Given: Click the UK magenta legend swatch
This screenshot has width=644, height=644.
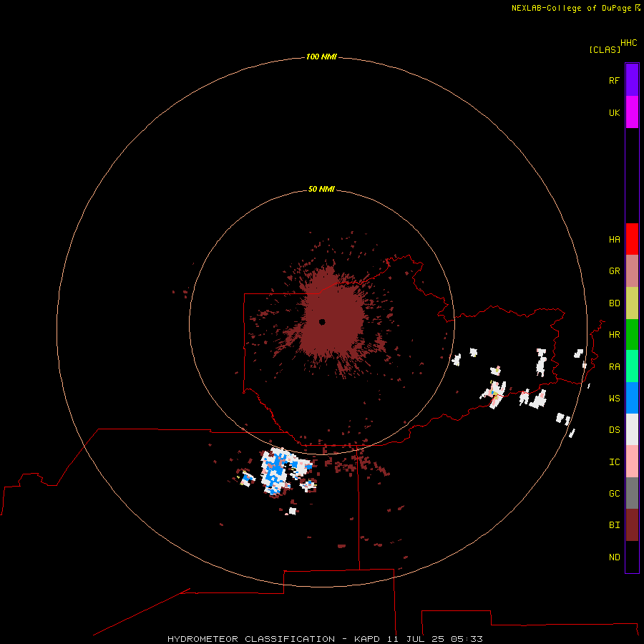Looking at the screenshot, I should (x=632, y=112).
